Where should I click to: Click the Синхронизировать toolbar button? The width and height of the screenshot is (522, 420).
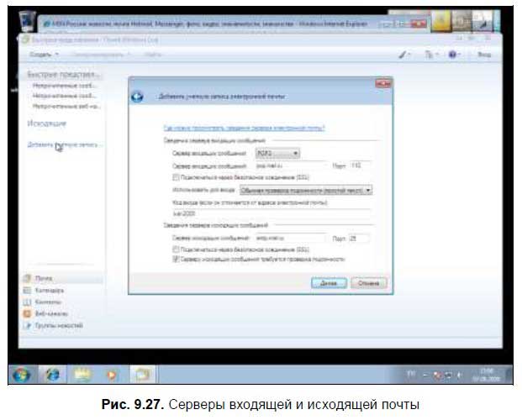[x=101, y=55]
